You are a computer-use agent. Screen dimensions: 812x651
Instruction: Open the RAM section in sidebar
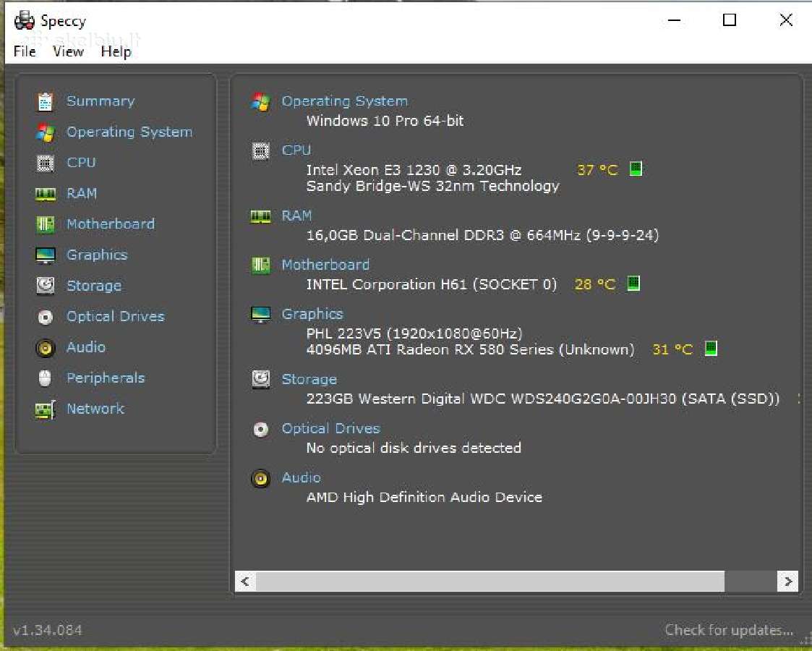(x=82, y=193)
